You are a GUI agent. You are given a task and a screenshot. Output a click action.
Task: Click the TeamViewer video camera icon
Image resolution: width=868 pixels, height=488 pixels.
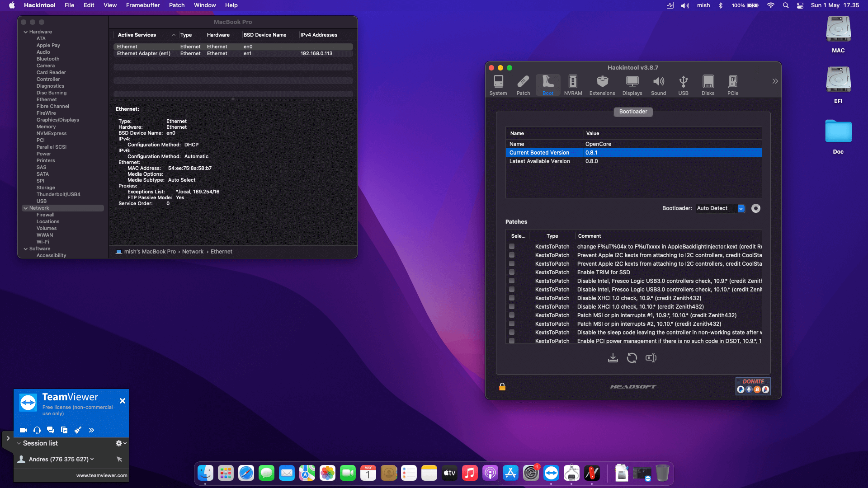[24, 430]
